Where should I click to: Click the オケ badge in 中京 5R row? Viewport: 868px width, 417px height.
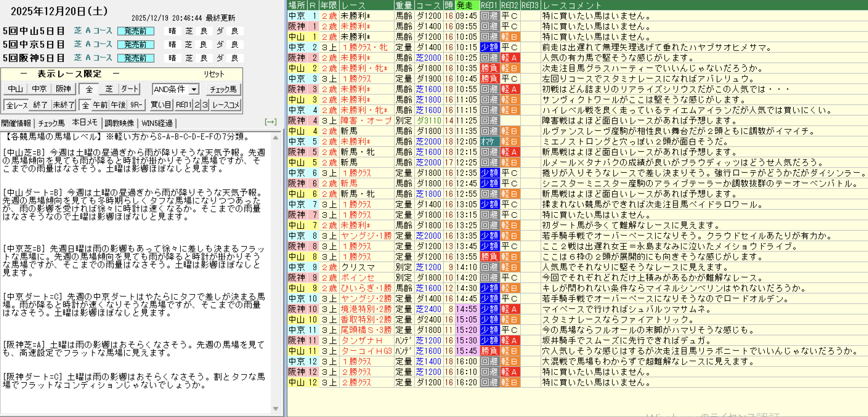pos(489,141)
